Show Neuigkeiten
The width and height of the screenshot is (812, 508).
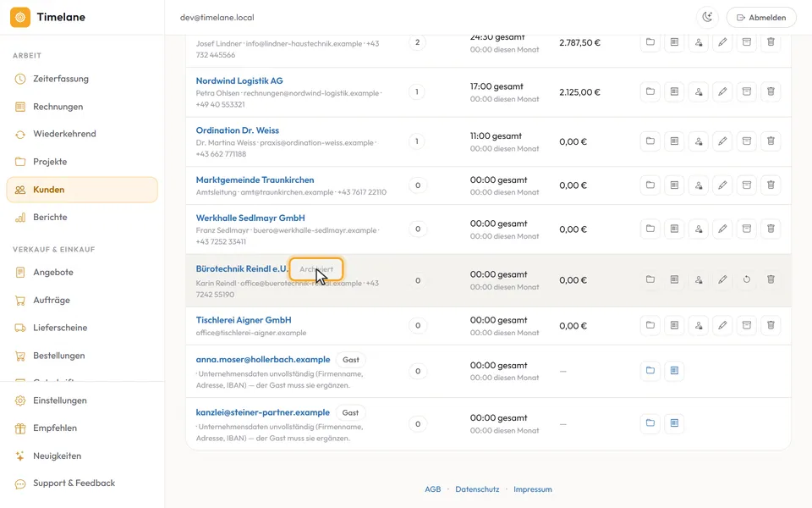(x=82, y=456)
